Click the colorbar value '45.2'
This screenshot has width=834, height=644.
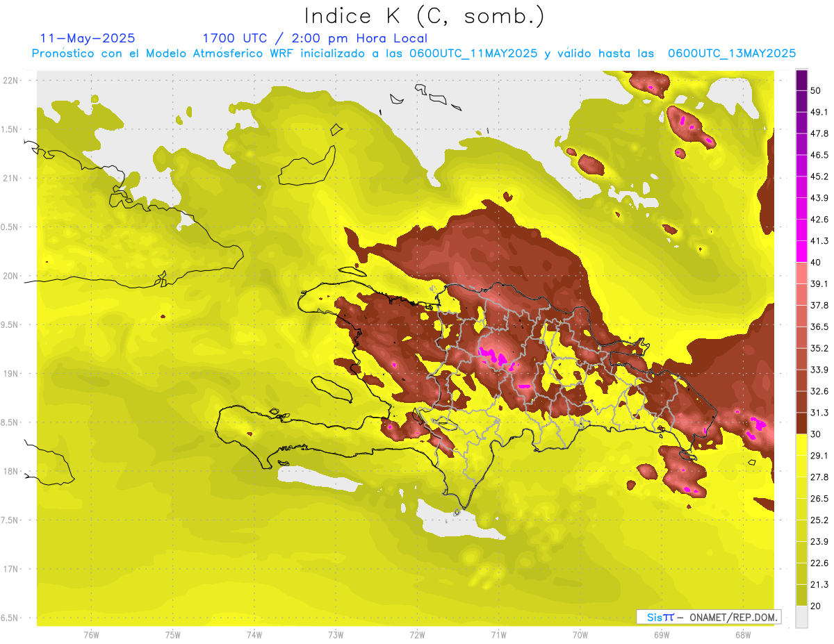[819, 176]
